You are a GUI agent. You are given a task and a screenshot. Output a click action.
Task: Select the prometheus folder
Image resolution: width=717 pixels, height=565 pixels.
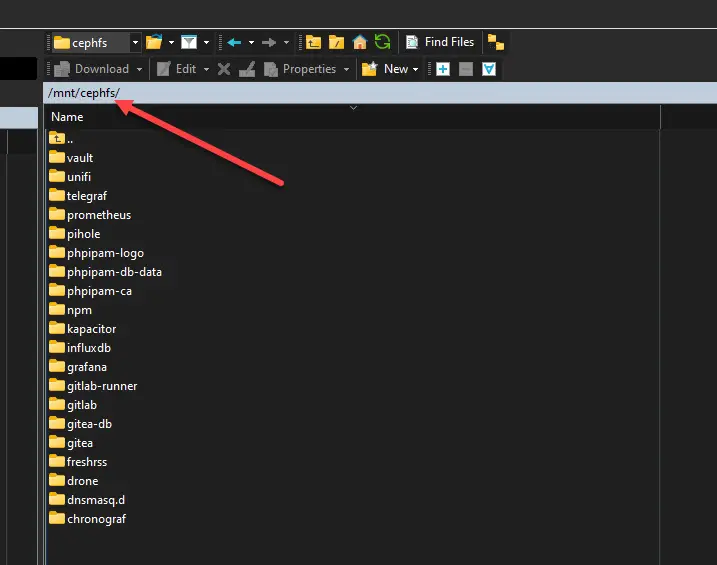tap(90, 215)
